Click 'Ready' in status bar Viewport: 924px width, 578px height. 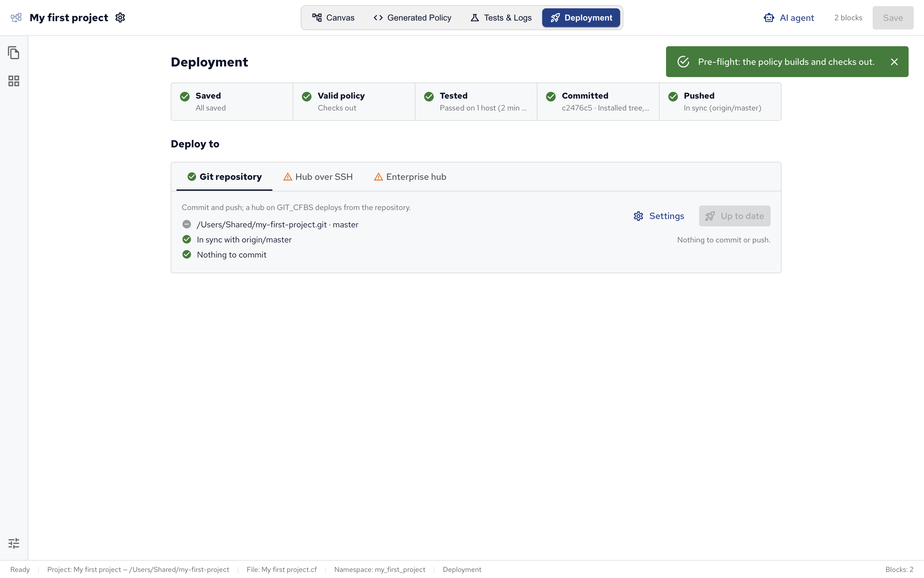20,569
